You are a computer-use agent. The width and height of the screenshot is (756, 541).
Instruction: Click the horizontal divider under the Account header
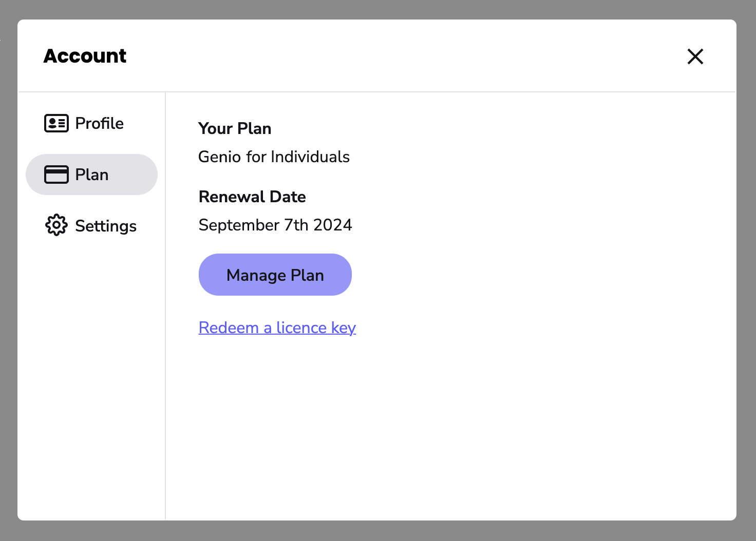click(x=377, y=92)
